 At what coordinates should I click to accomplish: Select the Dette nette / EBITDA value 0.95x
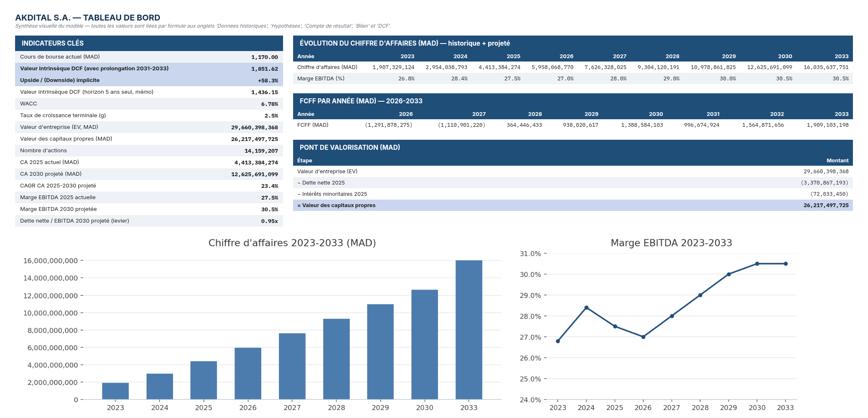point(269,221)
